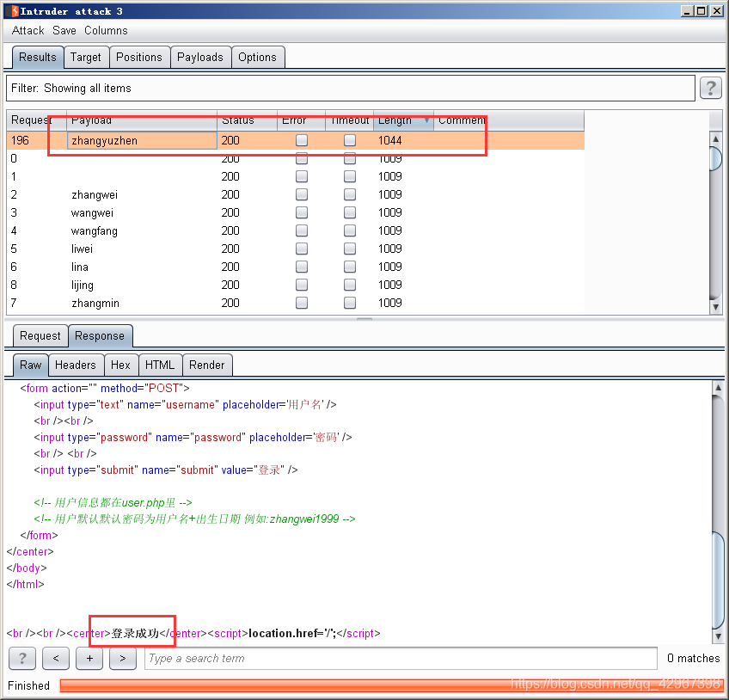Toggle Error checkbox for lina row
The height and width of the screenshot is (700, 729).
(302, 267)
